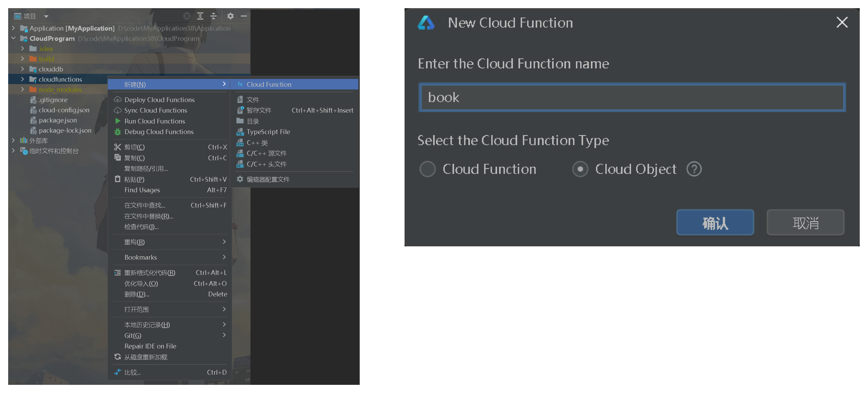
Task: Click the Cloud Function name input field
Action: click(x=632, y=97)
